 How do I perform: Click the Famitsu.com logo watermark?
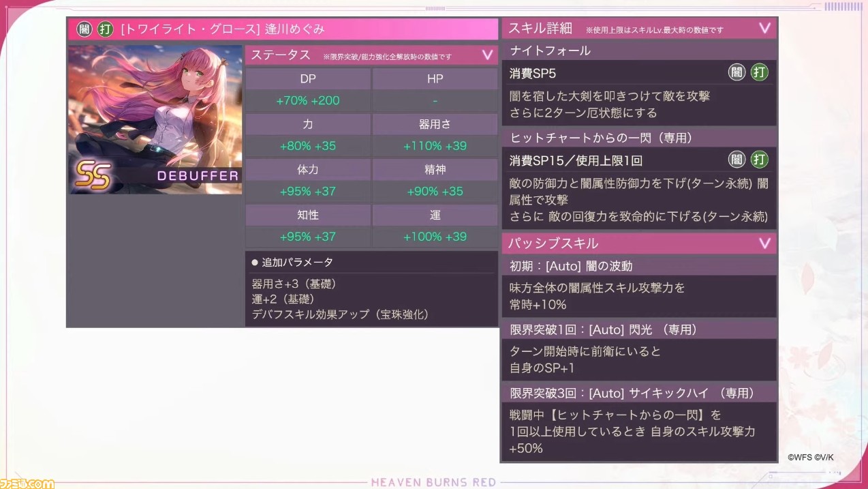27,483
